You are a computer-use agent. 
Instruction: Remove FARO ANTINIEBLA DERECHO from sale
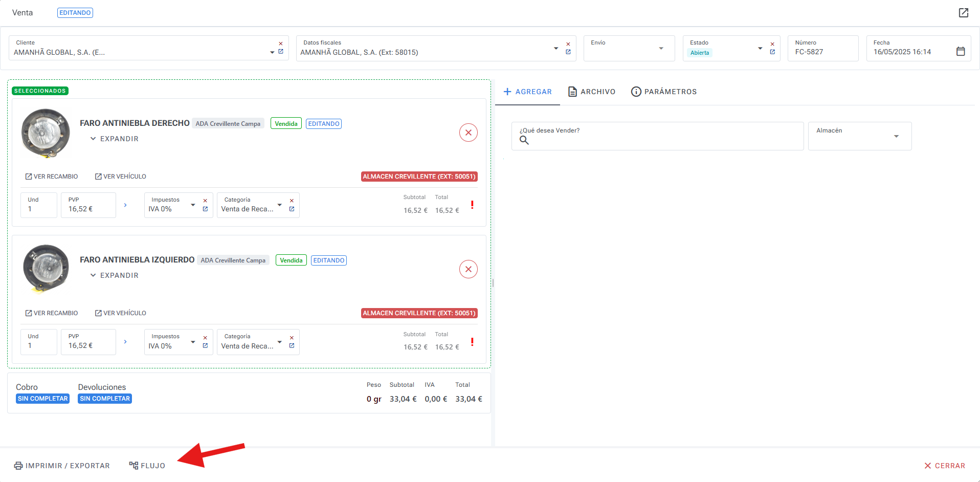click(x=468, y=133)
